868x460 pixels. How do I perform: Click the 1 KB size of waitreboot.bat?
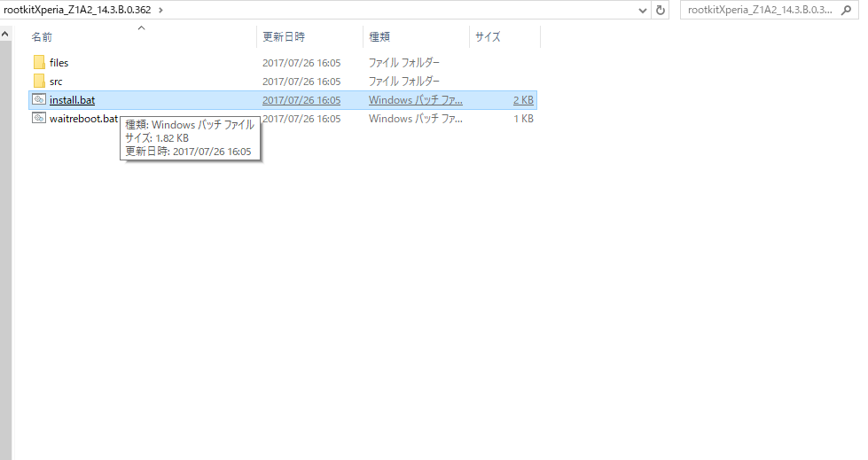(523, 119)
